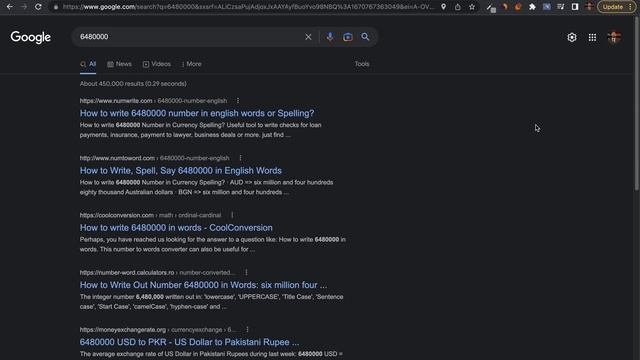Run the search with the magnifier icon
This screenshot has height=360, width=640.
pos(365,37)
